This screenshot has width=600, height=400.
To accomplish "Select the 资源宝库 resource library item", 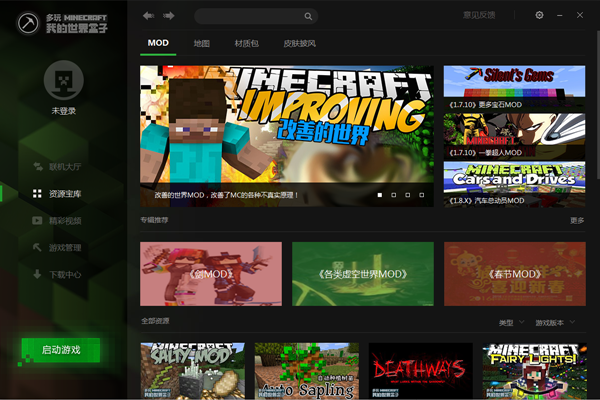I will [x=63, y=193].
